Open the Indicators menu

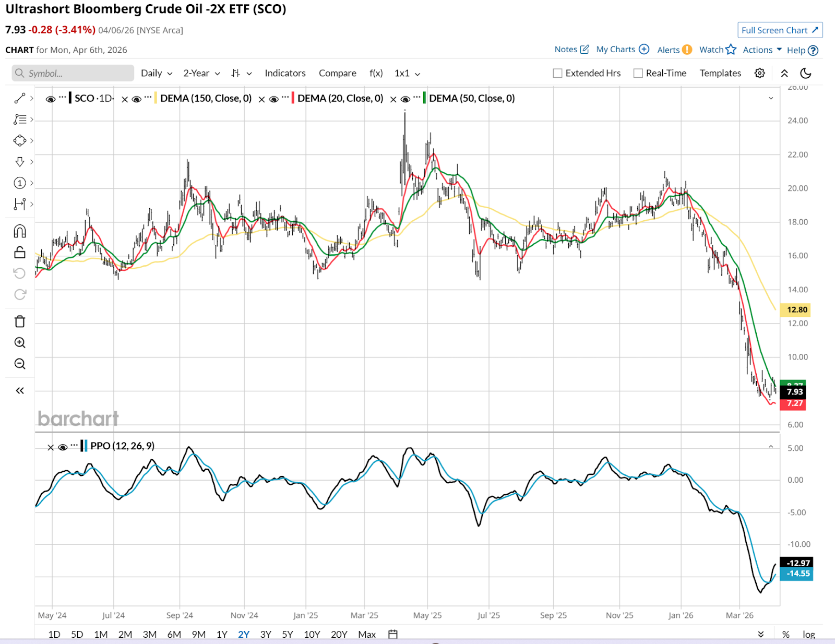pos(285,73)
